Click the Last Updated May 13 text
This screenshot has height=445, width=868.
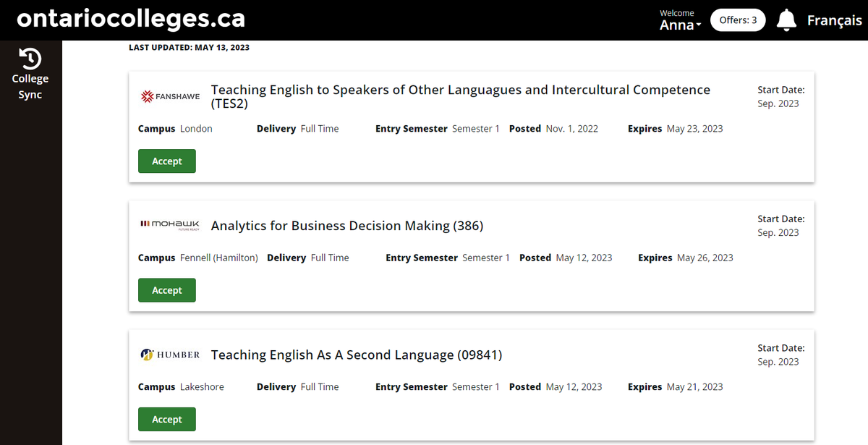(x=190, y=48)
